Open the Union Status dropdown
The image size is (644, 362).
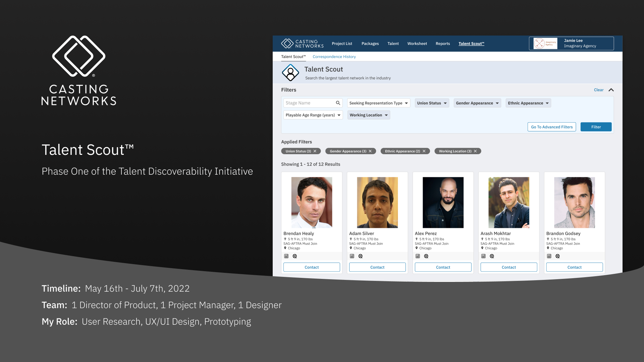tap(432, 103)
